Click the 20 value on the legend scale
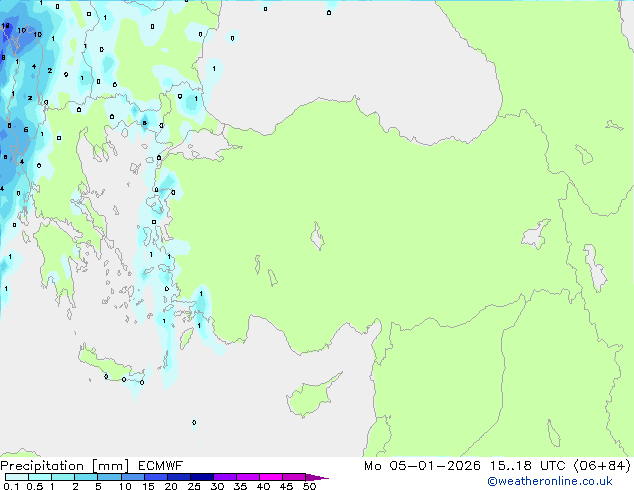Viewport: 634px width, 490px height. [x=171, y=486]
